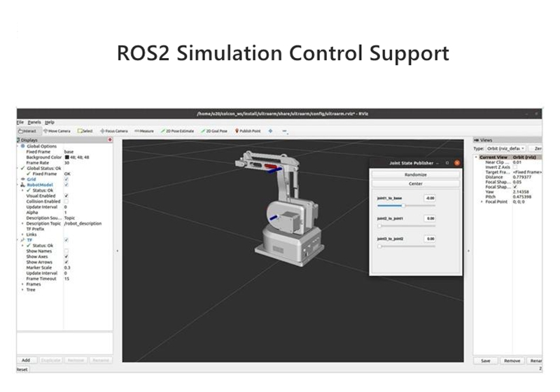Select the 2D Pose Estimate tool

[x=177, y=131]
